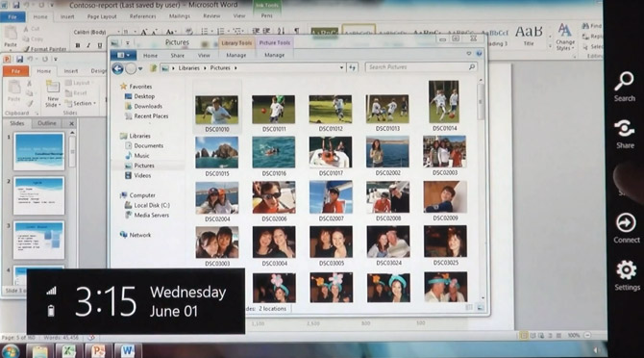
Task: Toggle numbered list in Word
Action: point(221,31)
